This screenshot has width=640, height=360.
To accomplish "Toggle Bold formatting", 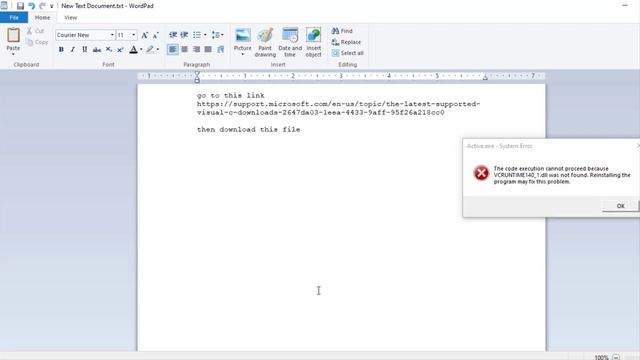I will 61,49.
